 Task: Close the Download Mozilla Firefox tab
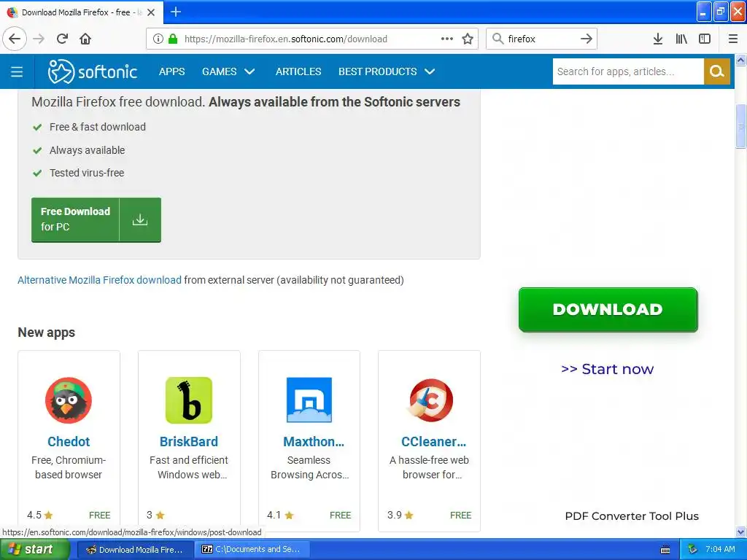click(151, 12)
